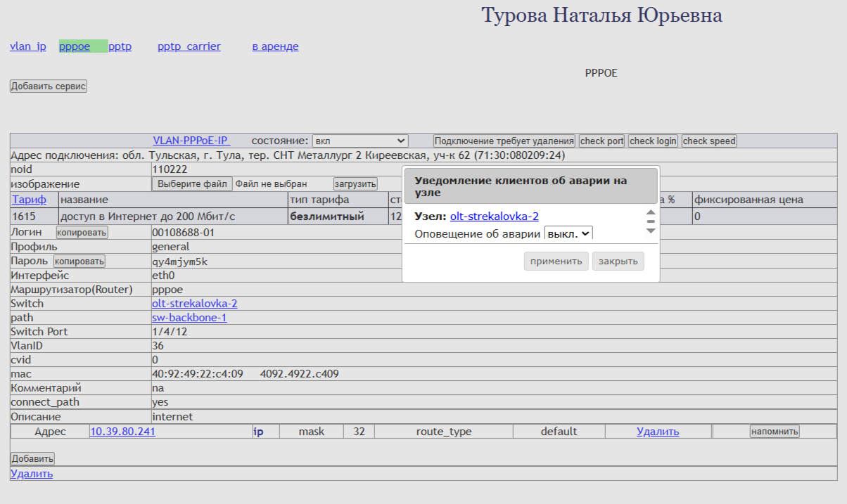Click the 'Адрес подключения' address line
847x504 pixels.
tap(288, 155)
